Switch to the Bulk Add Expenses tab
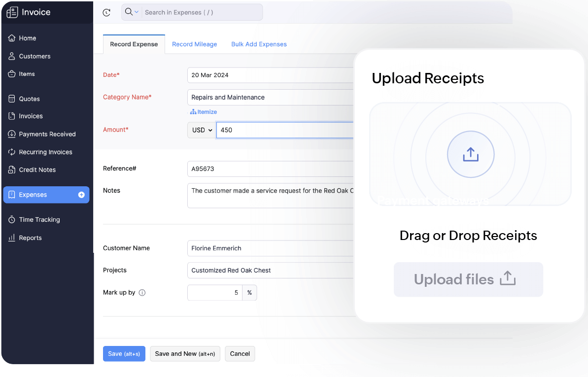The width and height of the screenshot is (588, 377). coord(259,44)
